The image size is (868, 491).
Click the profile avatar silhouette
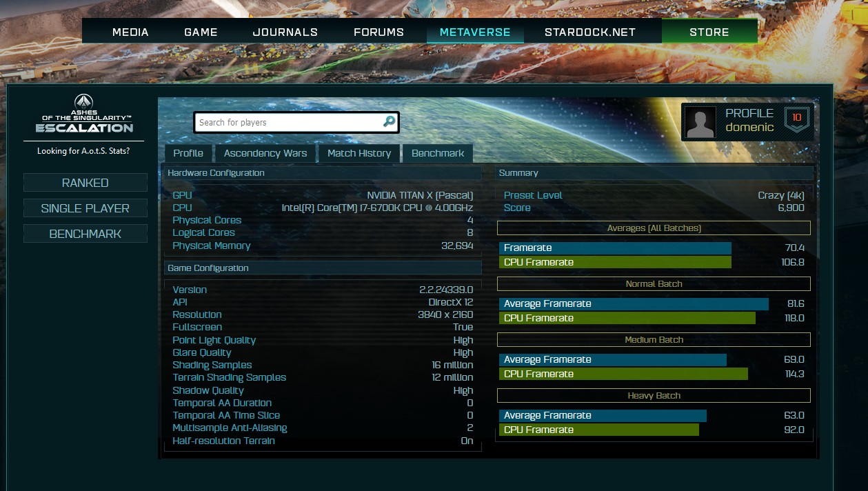[700, 122]
